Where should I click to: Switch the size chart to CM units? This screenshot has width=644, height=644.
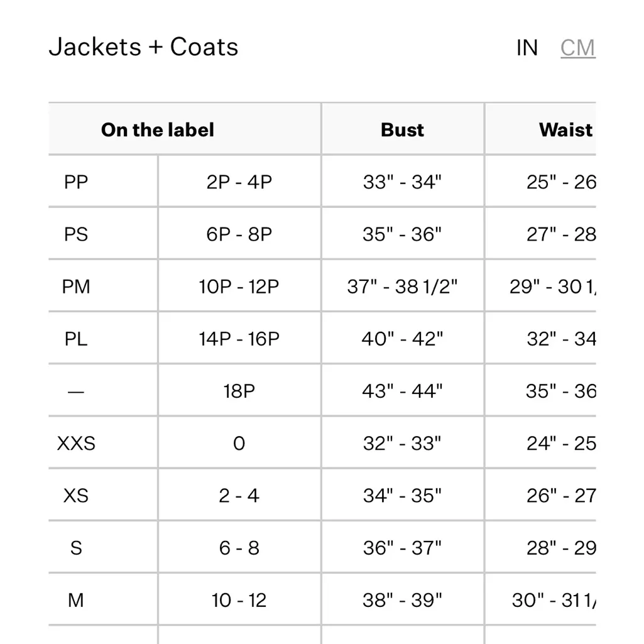(x=577, y=47)
